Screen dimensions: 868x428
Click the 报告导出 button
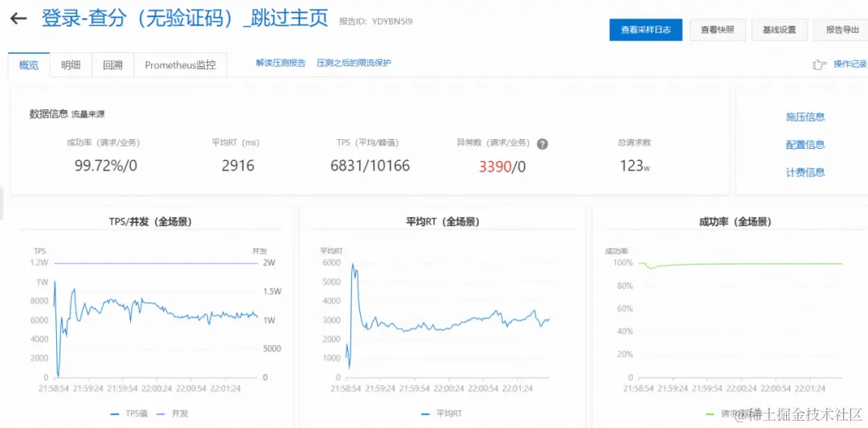pos(841,30)
